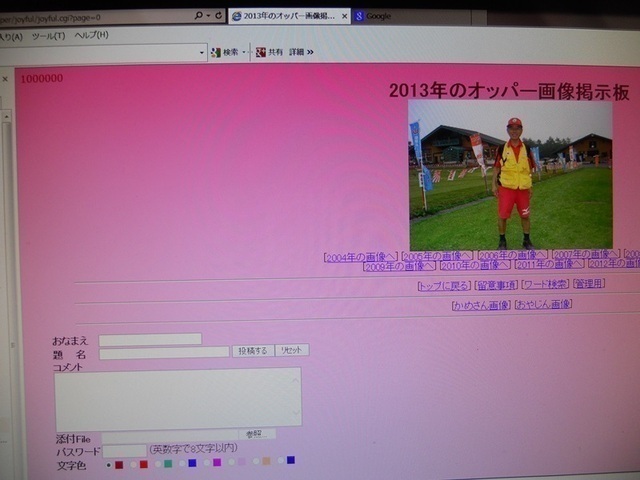Click the left panel scroll up arrow

point(6,117)
